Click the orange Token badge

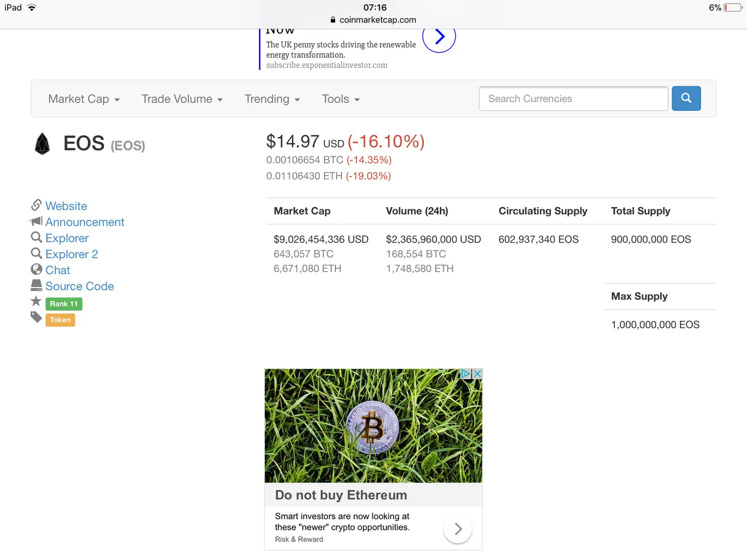tap(60, 320)
